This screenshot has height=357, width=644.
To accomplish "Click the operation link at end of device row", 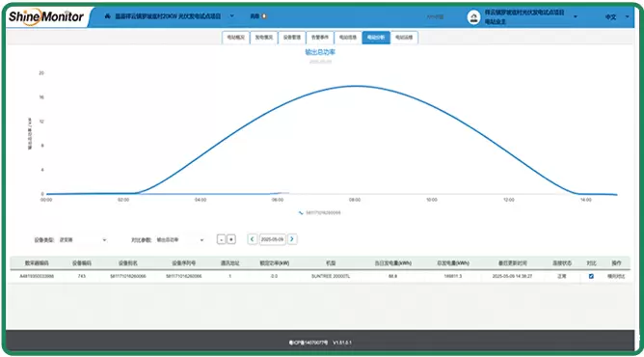I will (616, 276).
